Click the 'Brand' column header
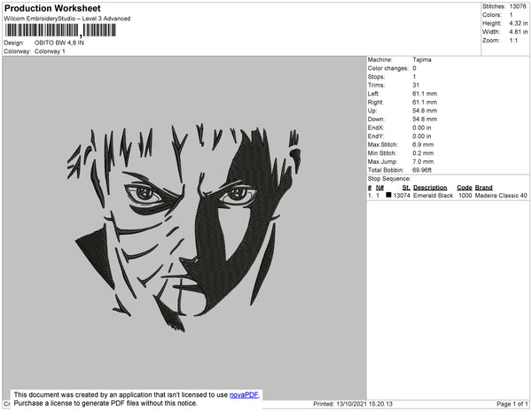This screenshot has width=532, height=411. pyautogui.click(x=484, y=188)
